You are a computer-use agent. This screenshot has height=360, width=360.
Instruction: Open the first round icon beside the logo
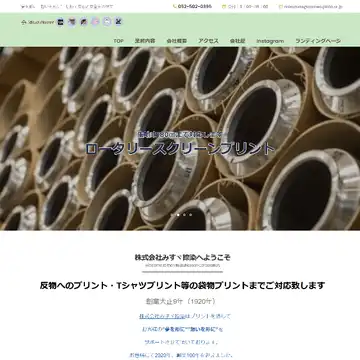pos(60,22)
